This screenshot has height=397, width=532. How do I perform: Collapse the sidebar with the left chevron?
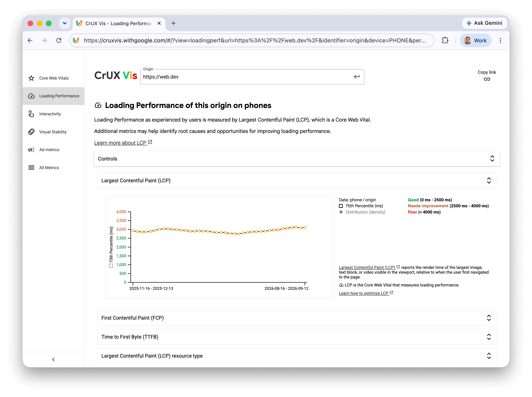(53, 359)
